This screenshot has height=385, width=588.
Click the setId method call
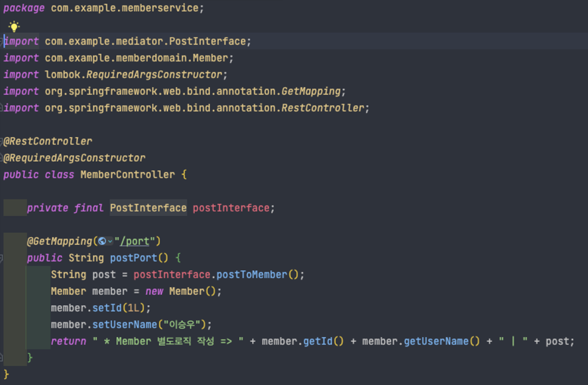[x=107, y=308]
